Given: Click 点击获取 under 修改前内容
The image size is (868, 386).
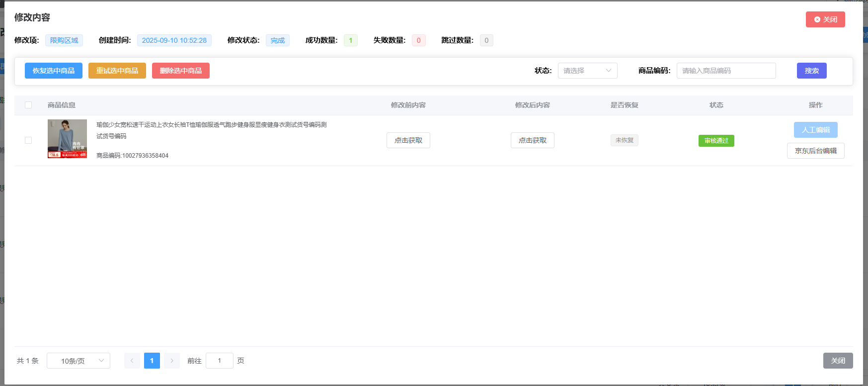Looking at the screenshot, I should click(408, 140).
